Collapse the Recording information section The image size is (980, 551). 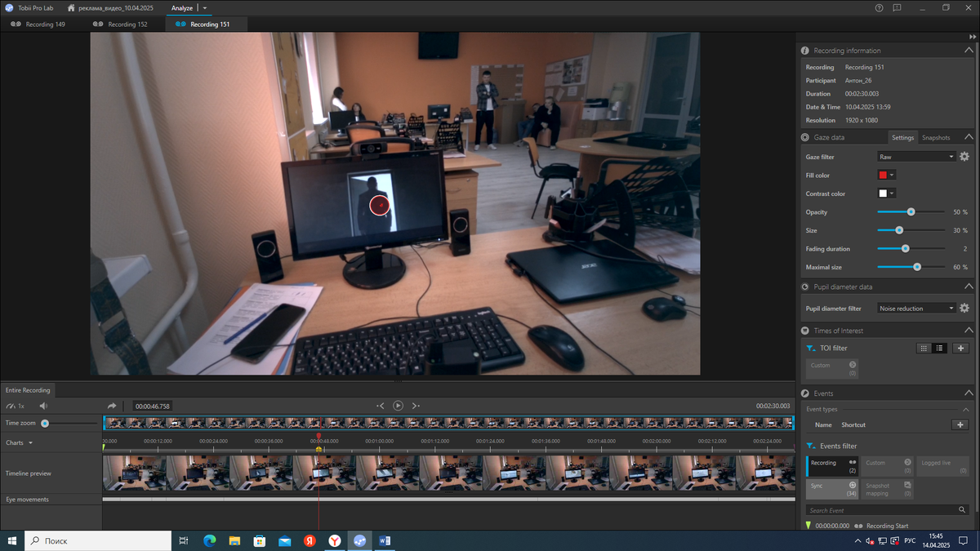tap(969, 51)
